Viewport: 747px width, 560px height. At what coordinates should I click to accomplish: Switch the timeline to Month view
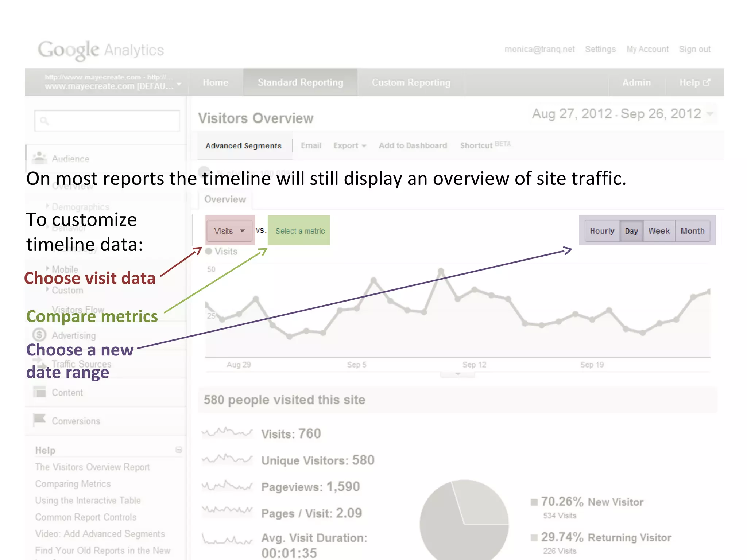click(692, 231)
